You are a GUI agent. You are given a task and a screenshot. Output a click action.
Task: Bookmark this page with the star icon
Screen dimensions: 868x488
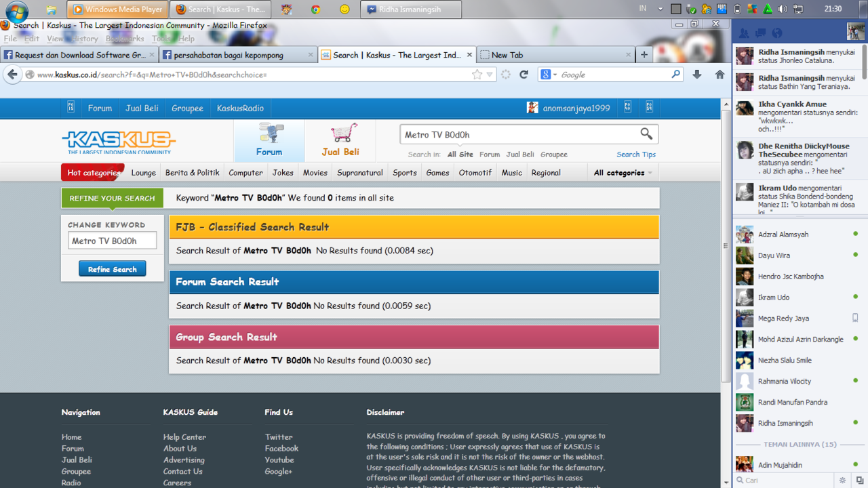tap(477, 75)
